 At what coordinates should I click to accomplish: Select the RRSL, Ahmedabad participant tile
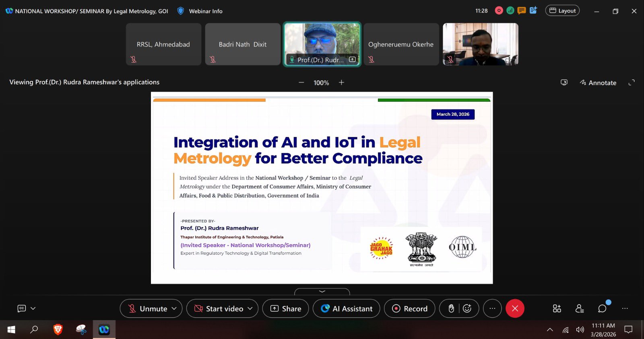[163, 44]
